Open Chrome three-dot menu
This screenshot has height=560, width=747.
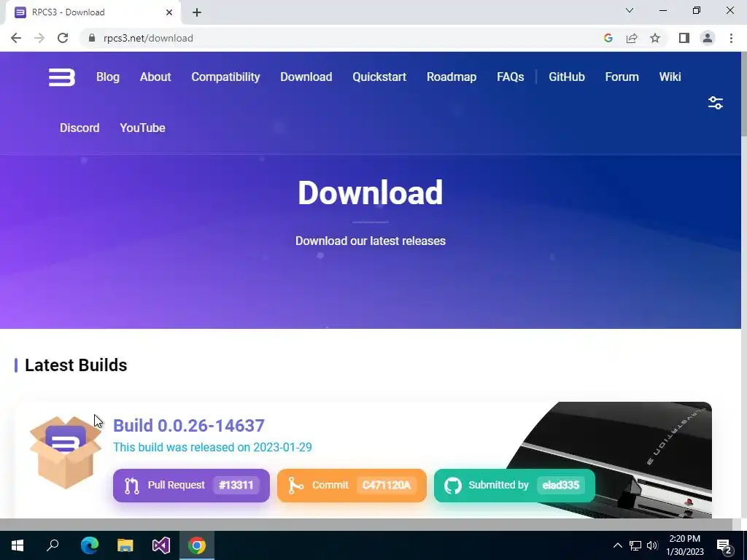pos(731,38)
